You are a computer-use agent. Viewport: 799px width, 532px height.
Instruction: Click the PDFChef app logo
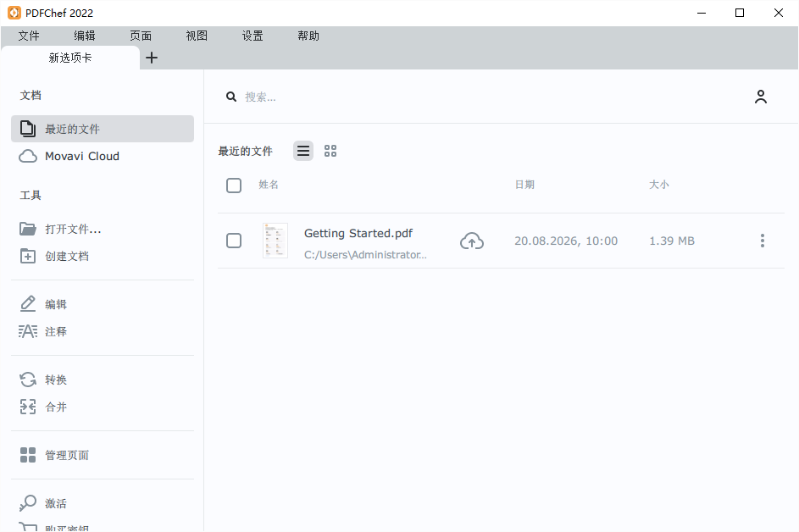click(x=14, y=13)
